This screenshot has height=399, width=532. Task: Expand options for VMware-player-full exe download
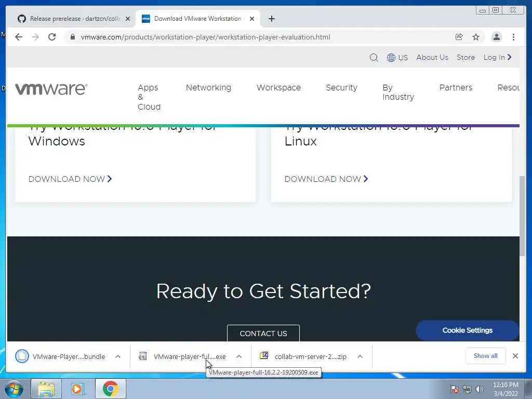tap(239, 356)
